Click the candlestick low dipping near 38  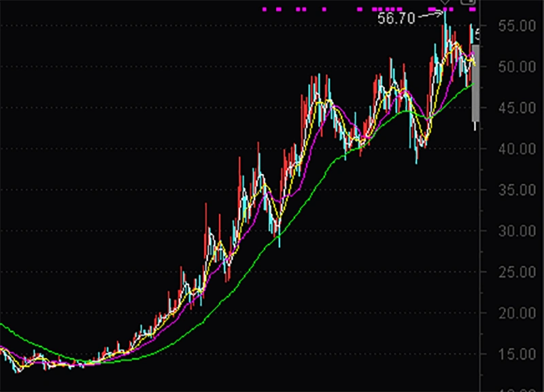pos(416,159)
